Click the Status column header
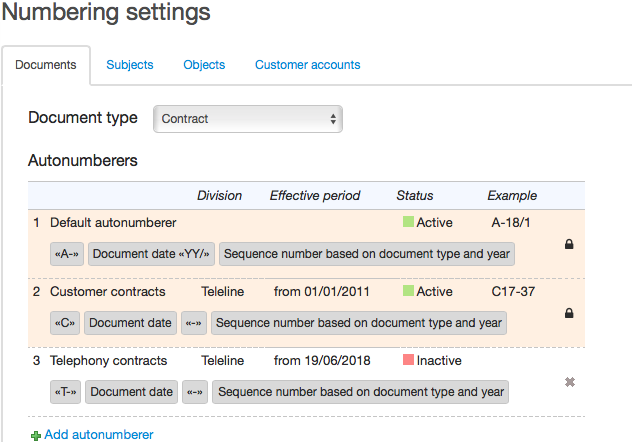Viewport: 632px width, 442px height. click(x=415, y=195)
